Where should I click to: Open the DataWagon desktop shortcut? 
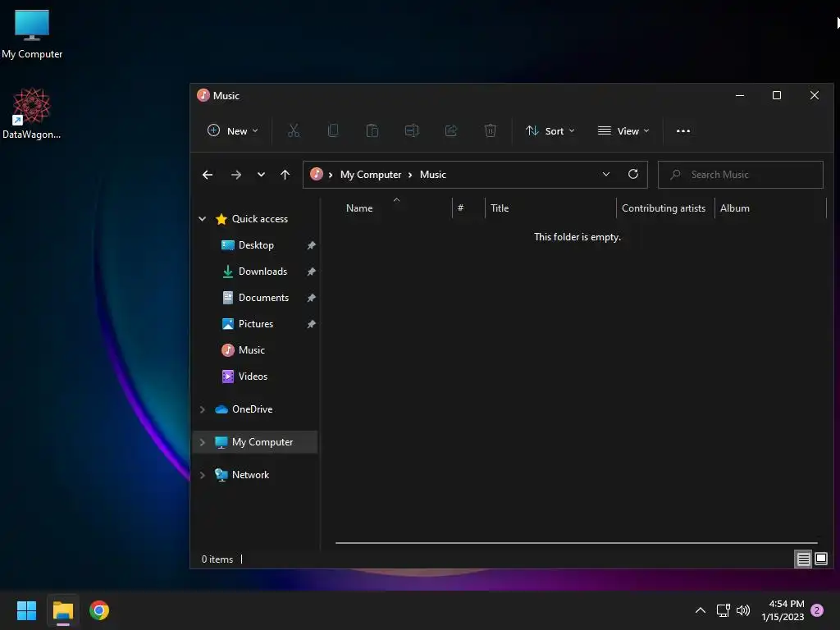[x=32, y=113]
